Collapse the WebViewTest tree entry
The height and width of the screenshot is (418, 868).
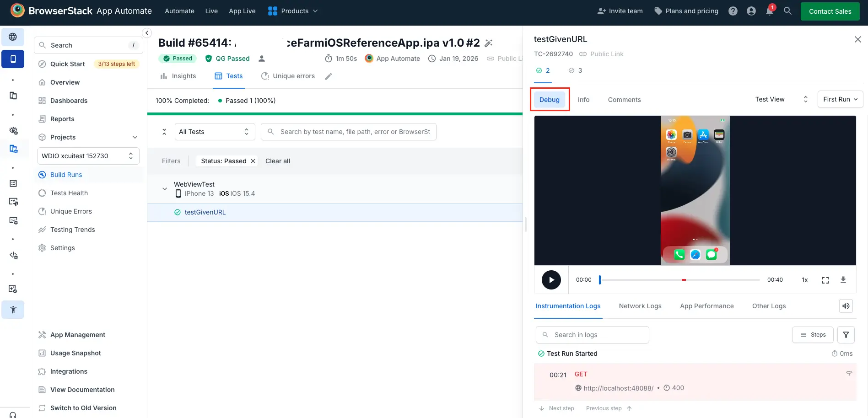tap(164, 188)
